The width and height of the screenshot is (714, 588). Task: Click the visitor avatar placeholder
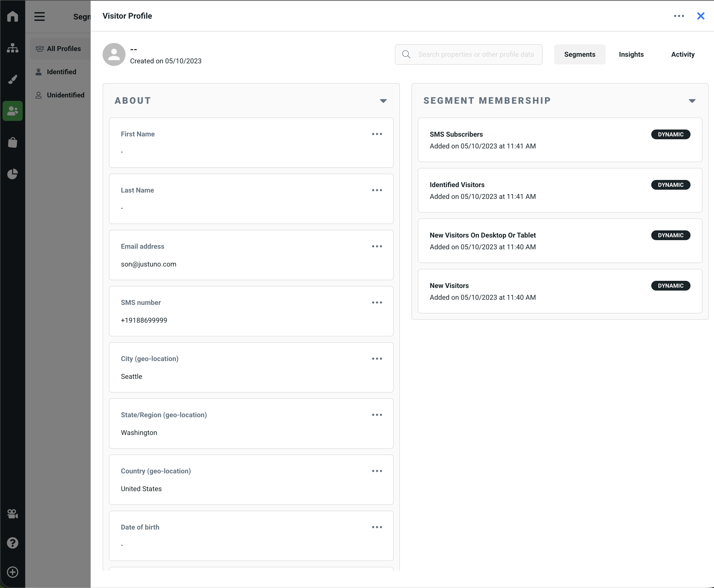114,54
